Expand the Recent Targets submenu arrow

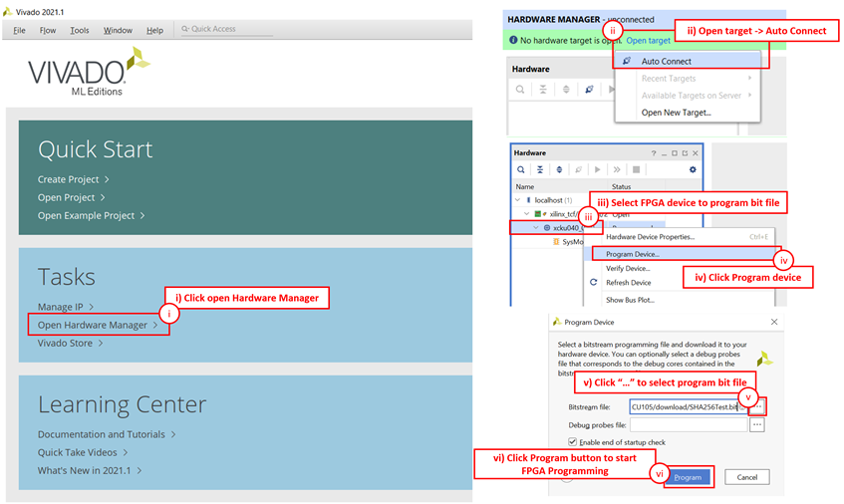[749, 78]
